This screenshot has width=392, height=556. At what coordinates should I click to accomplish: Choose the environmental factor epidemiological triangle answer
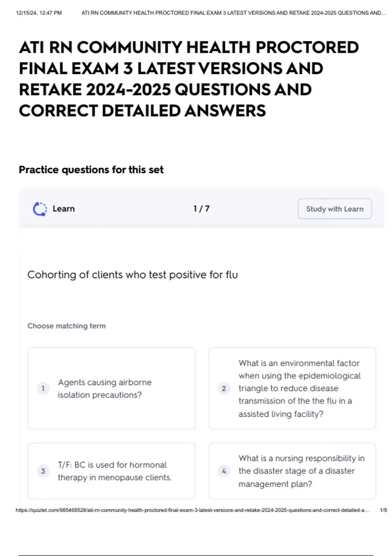[x=299, y=389]
